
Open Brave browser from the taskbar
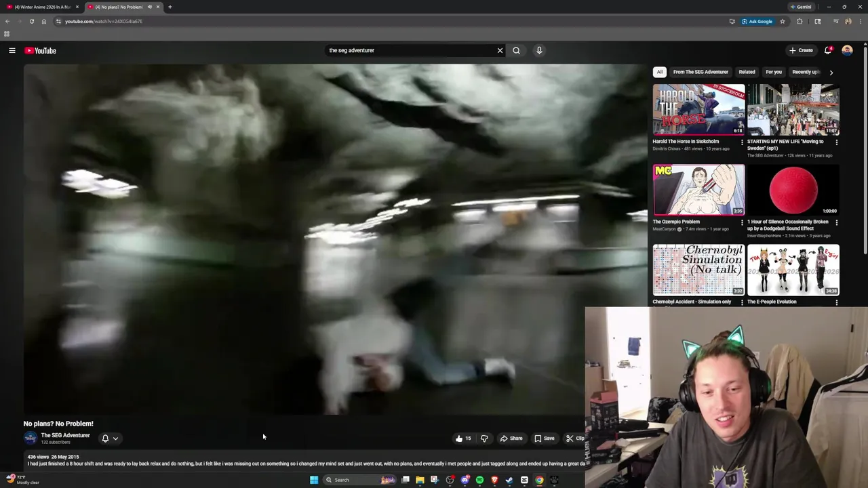pyautogui.click(x=494, y=480)
